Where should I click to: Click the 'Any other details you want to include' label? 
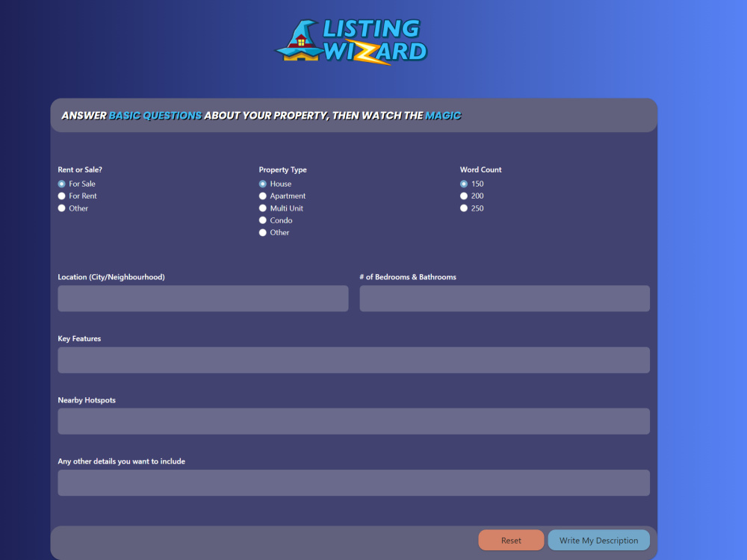(122, 461)
